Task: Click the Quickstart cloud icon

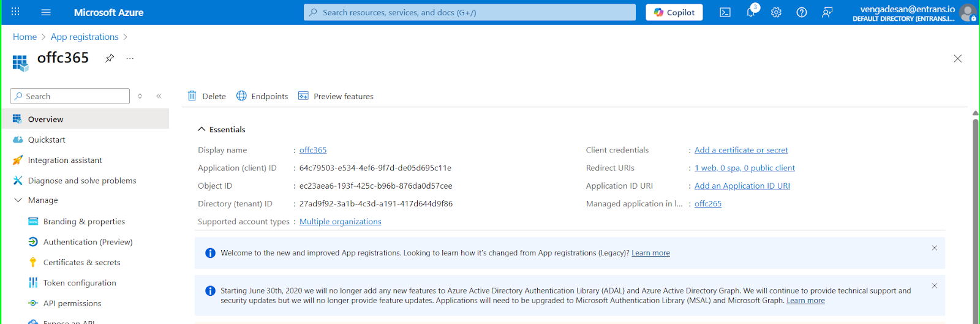Action: click(x=18, y=140)
